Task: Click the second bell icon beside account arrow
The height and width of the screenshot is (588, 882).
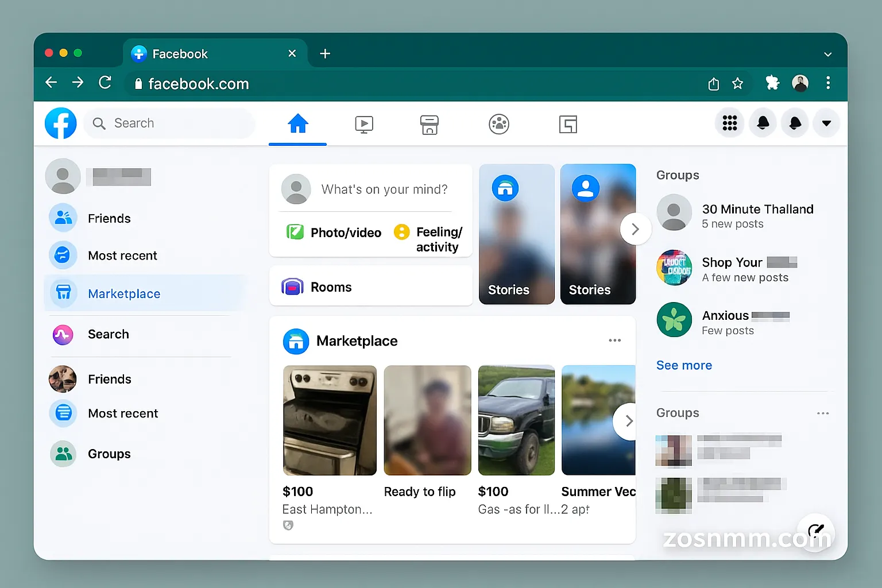Action: [x=795, y=123]
